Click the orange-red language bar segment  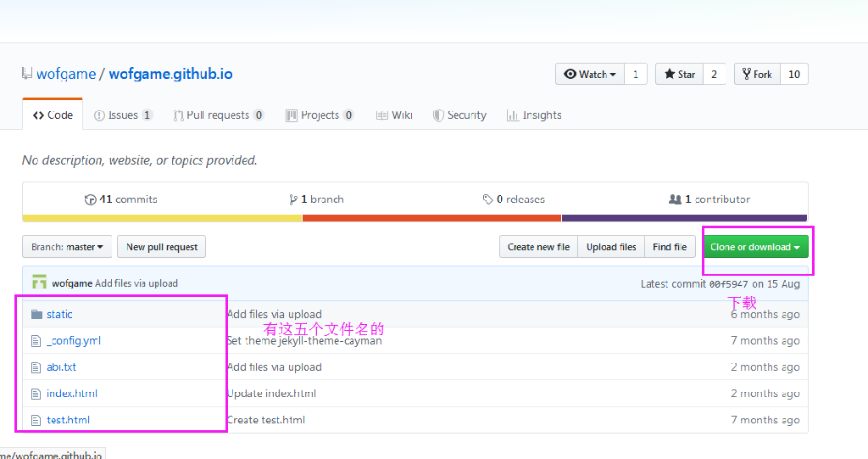click(x=431, y=218)
